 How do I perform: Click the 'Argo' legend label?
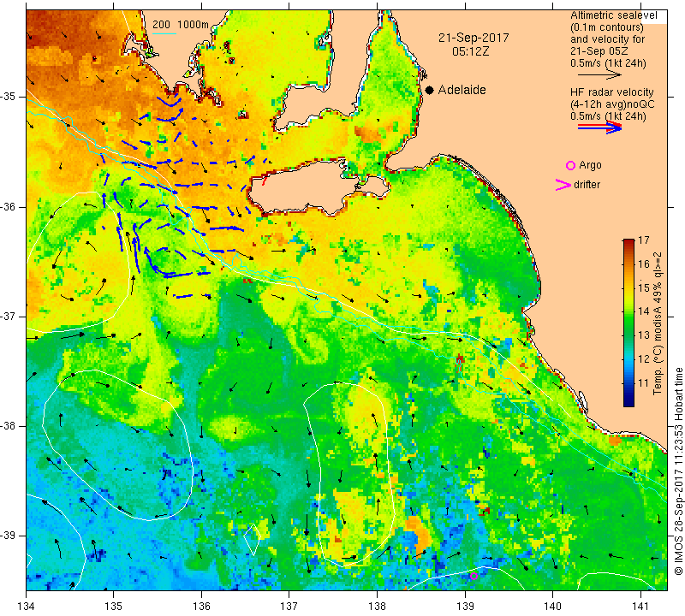point(590,165)
